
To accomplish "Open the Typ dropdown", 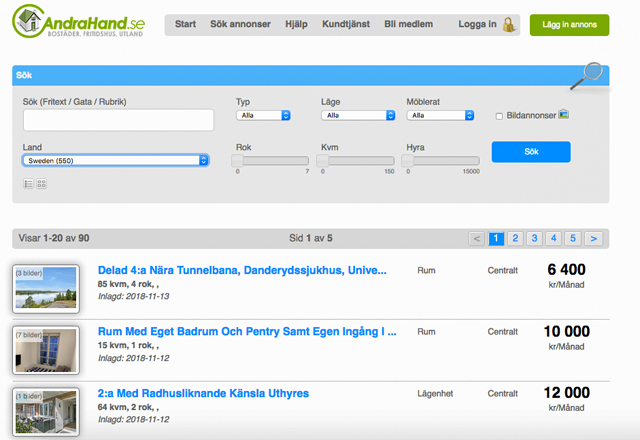I will click(263, 116).
